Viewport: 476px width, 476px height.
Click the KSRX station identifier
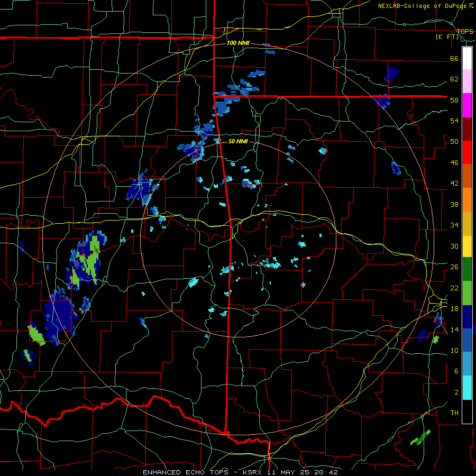pyautogui.click(x=253, y=472)
